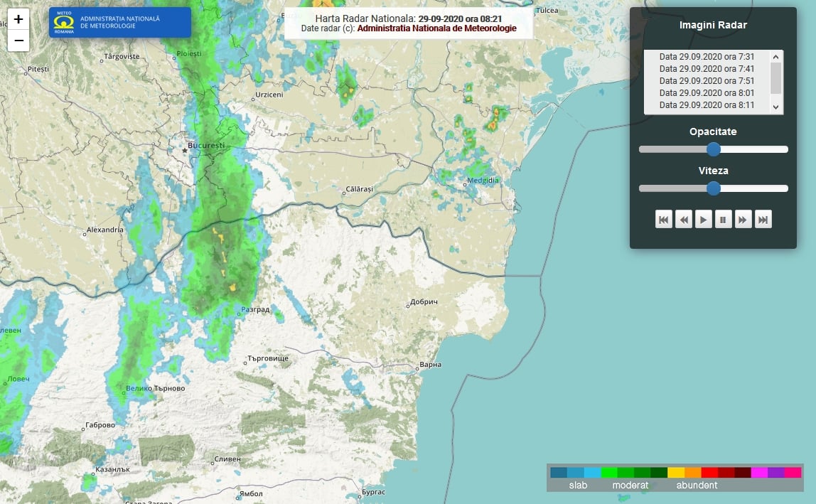Click the Ямбол city label

252,493
